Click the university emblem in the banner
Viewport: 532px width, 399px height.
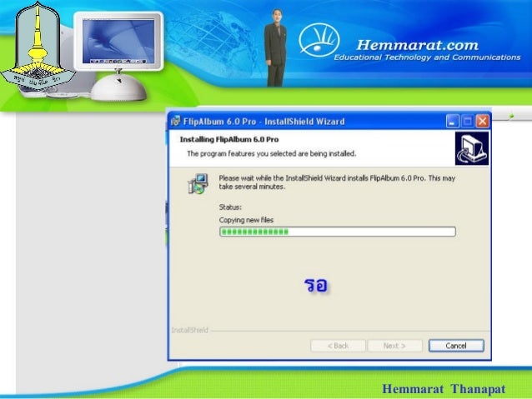(x=38, y=47)
